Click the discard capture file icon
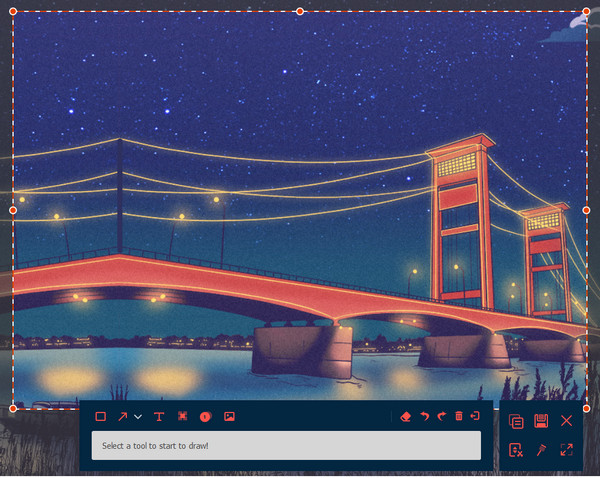The image size is (600, 478). (x=516, y=450)
